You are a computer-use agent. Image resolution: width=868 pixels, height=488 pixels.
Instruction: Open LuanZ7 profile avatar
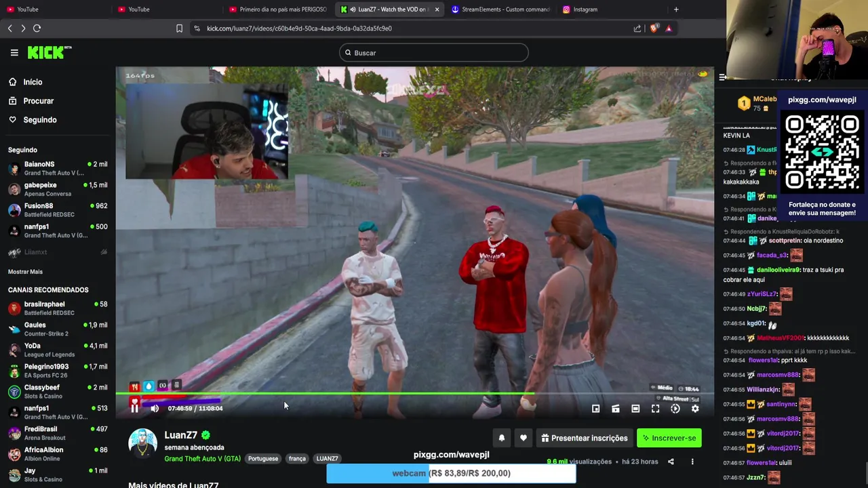(142, 443)
